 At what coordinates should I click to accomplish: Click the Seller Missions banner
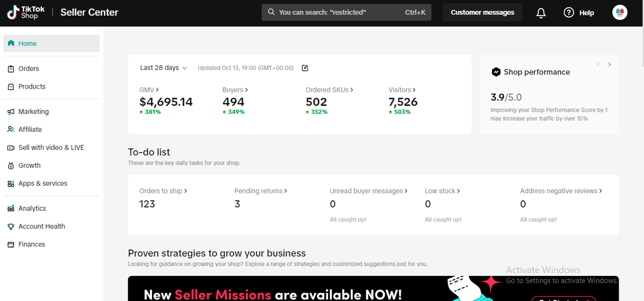point(373,288)
